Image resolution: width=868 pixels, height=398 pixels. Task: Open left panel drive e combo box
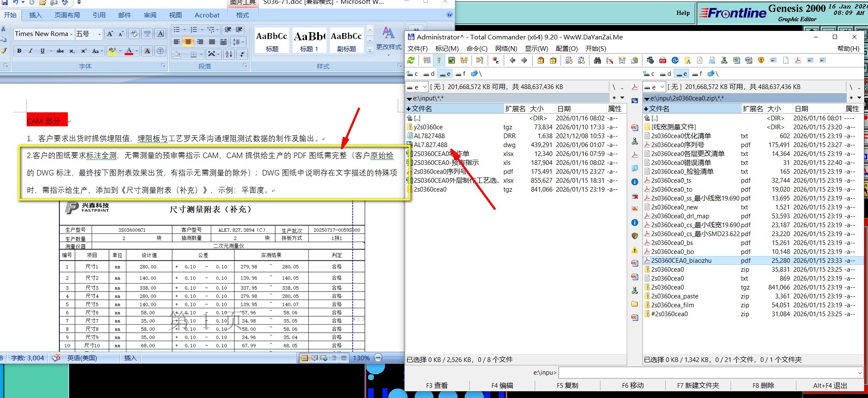click(417, 87)
